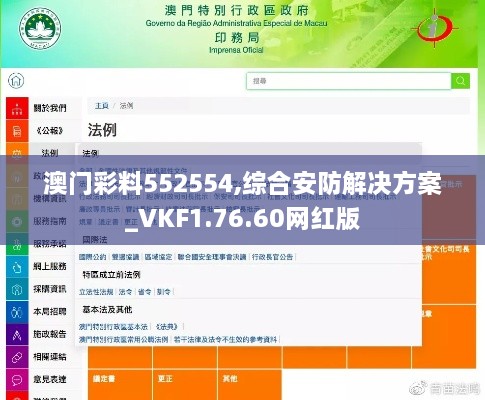Open the 行政長官公告 link
The height and width of the screenshot is (400, 485).
(272, 257)
